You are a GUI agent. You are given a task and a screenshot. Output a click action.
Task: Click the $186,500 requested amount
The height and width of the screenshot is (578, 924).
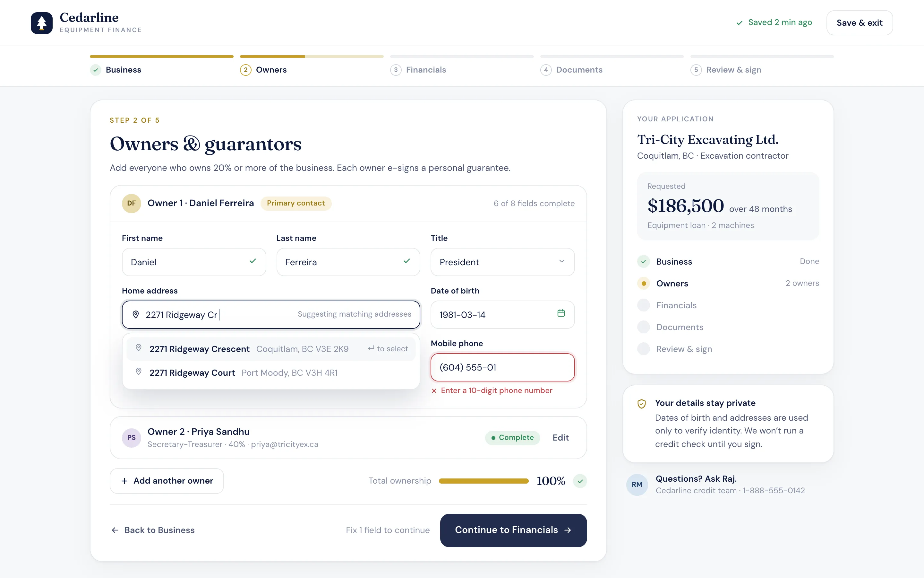click(685, 206)
